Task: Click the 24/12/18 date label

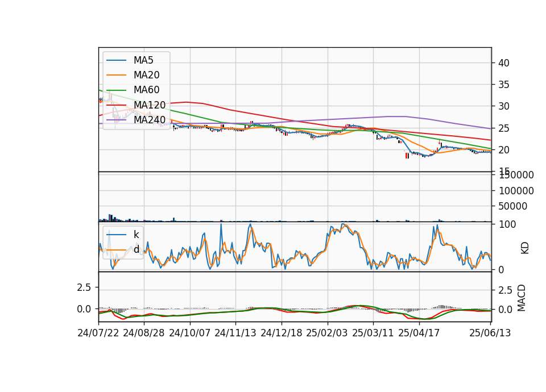Action: [282, 333]
